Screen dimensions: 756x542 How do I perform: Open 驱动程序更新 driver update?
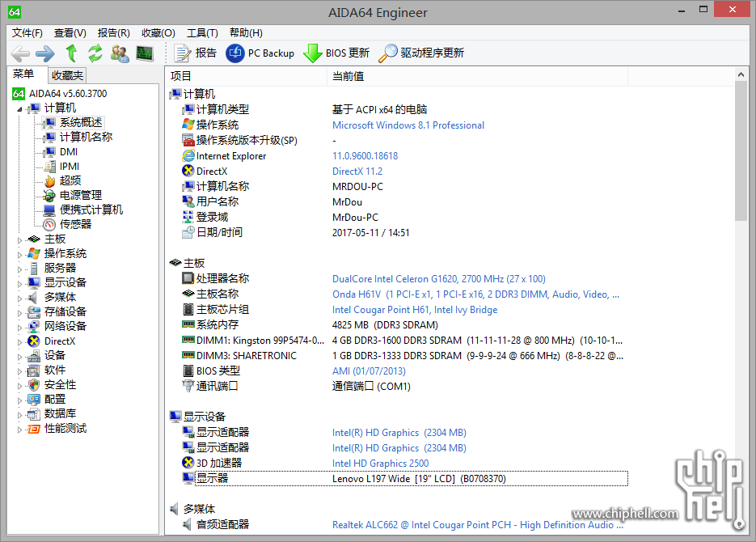(x=421, y=53)
